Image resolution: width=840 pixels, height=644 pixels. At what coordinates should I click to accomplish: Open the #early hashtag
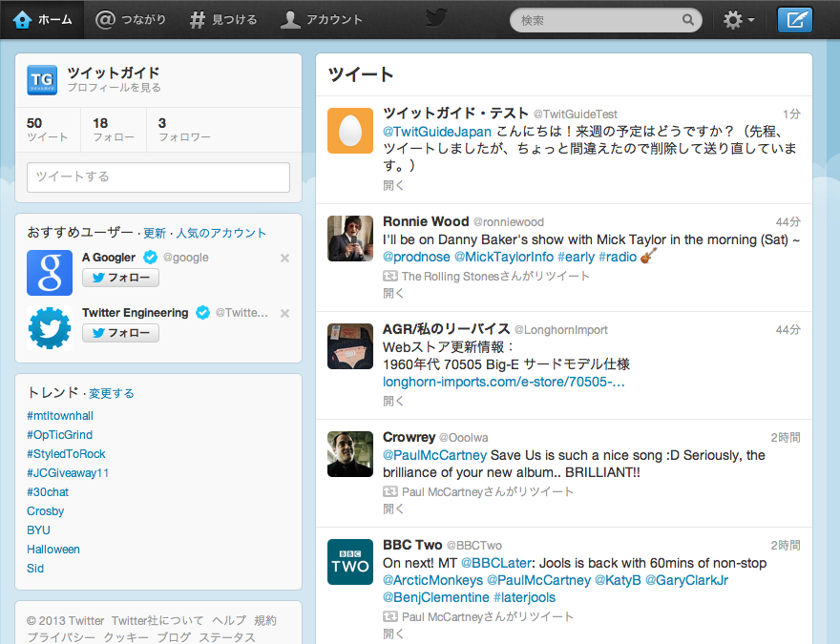tap(576, 257)
